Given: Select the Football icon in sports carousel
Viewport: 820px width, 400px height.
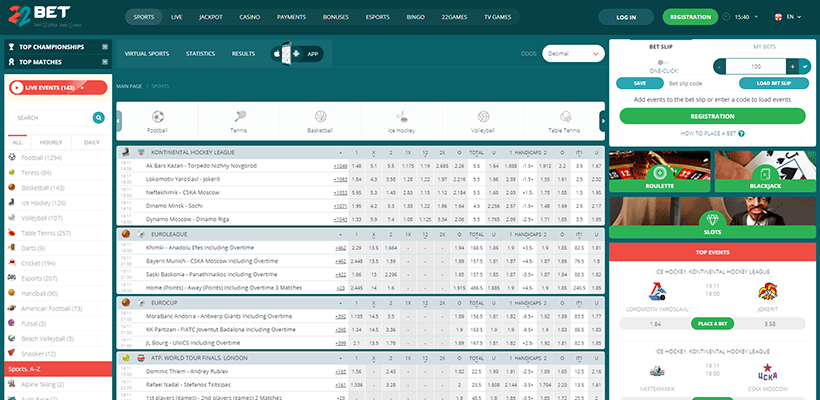Looking at the screenshot, I should click(157, 117).
